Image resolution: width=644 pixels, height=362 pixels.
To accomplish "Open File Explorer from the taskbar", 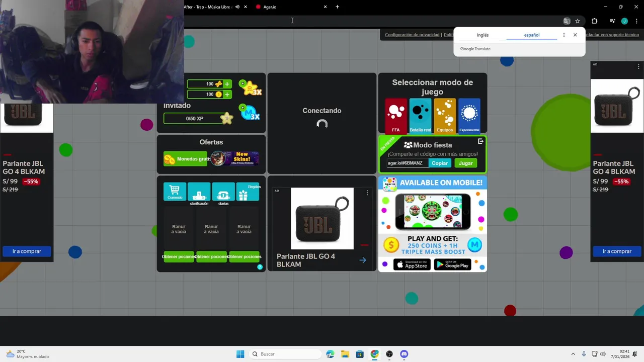I will coord(345,354).
